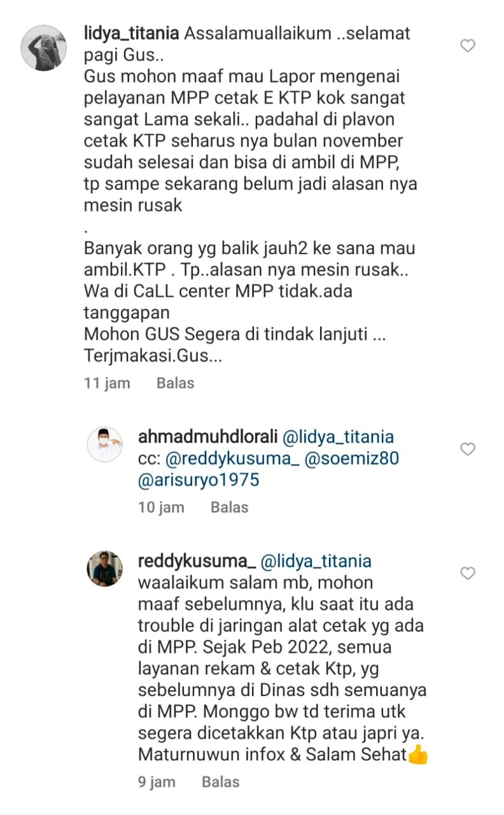Follow the @reddykusuma_ mention in cc line

click(x=232, y=459)
